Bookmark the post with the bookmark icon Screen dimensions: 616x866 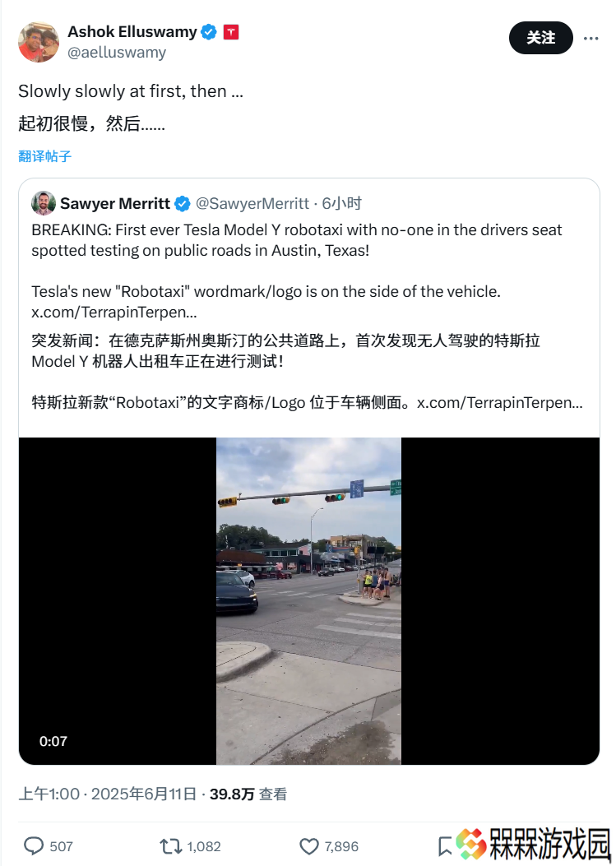point(445,846)
